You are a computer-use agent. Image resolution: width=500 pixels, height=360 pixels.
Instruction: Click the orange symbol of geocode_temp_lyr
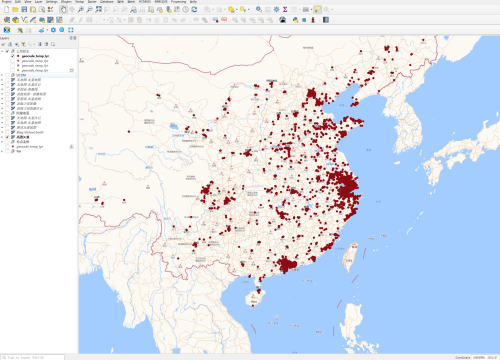tap(18, 70)
